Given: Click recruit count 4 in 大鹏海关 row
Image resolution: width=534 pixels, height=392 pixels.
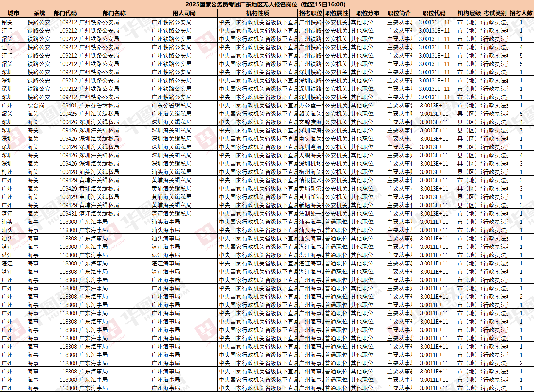Looking at the screenshot, I should click(521, 155).
